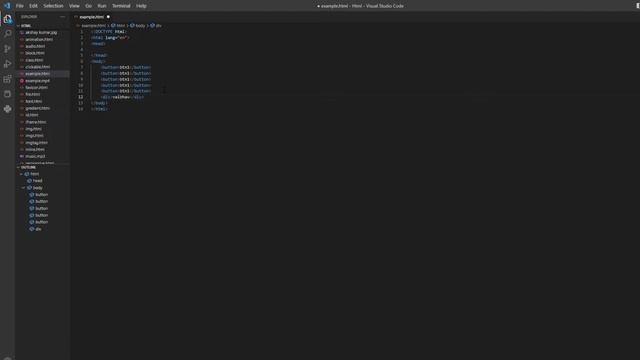Collapse the html node in Outline

[x=22, y=174]
